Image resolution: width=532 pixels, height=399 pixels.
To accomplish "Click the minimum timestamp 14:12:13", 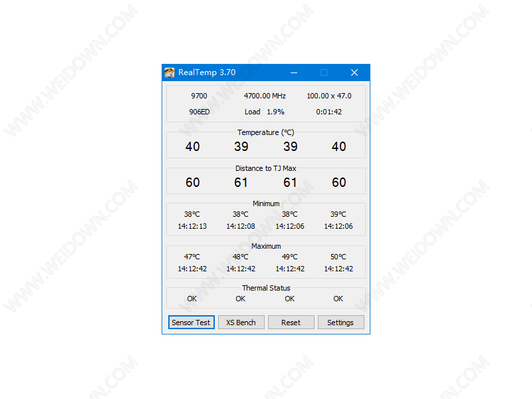I will click(x=192, y=226).
